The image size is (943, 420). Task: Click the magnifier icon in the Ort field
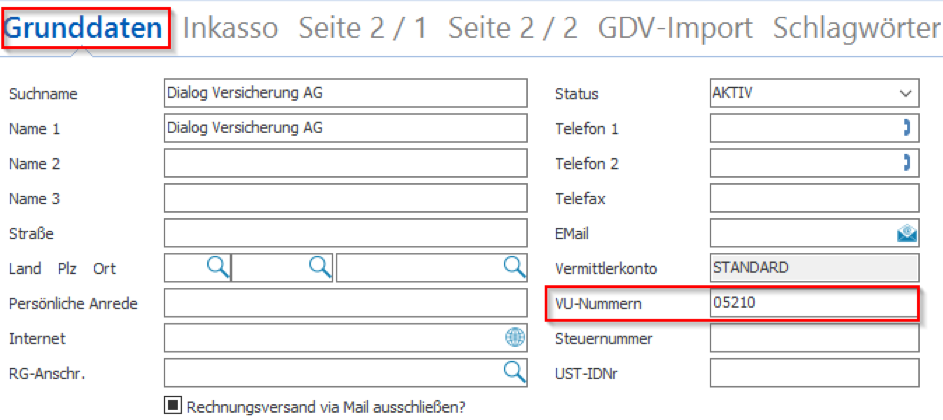pos(514,267)
